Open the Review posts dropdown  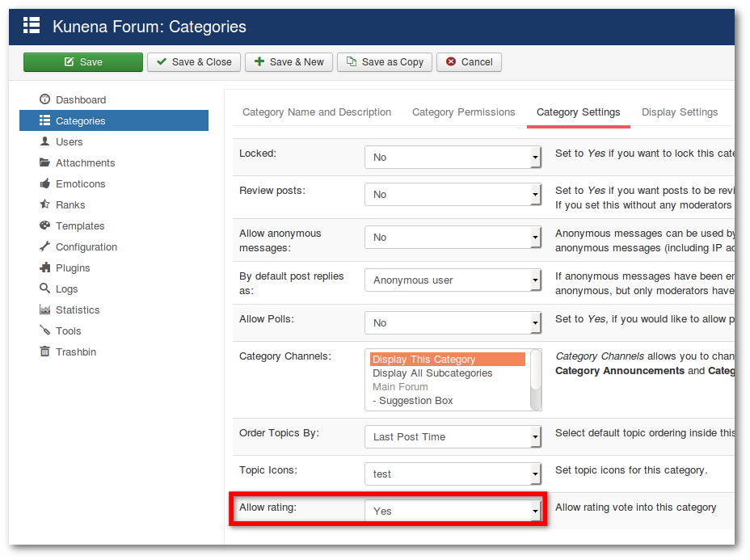click(x=453, y=195)
